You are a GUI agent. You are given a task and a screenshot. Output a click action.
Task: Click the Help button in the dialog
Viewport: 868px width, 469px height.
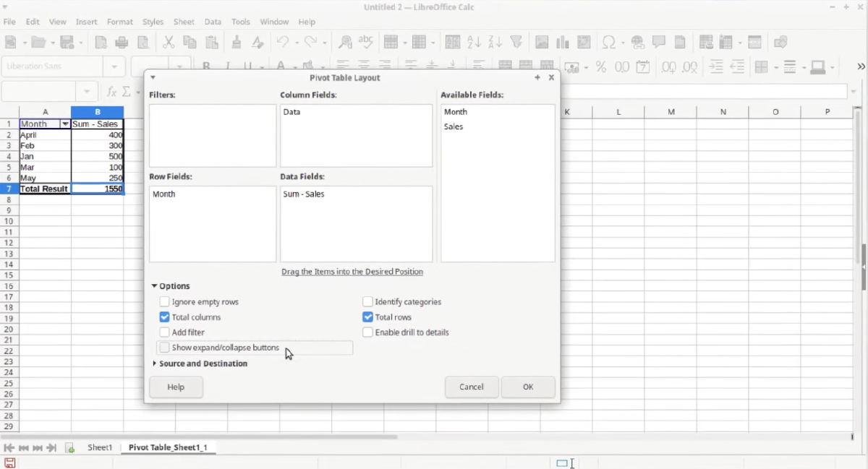pos(176,387)
